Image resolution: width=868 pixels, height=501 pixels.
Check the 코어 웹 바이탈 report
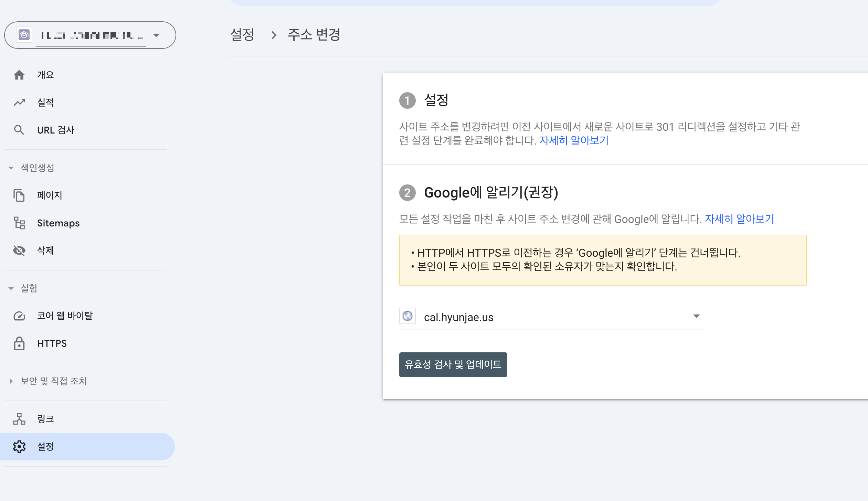(x=65, y=316)
